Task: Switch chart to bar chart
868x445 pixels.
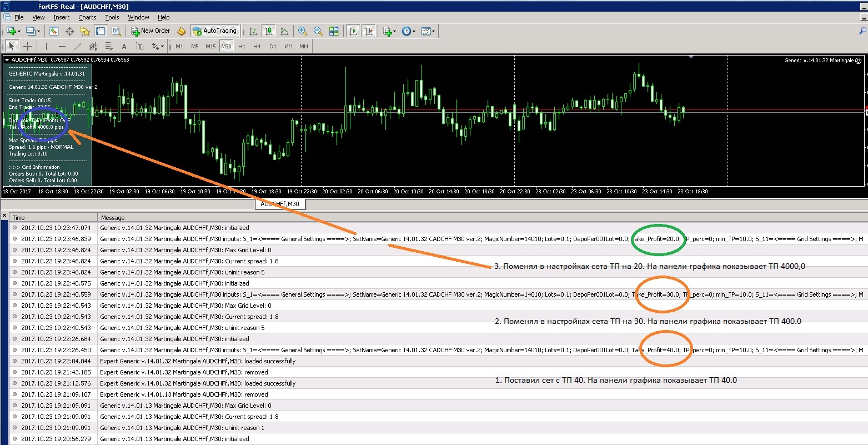Action: tap(253, 31)
